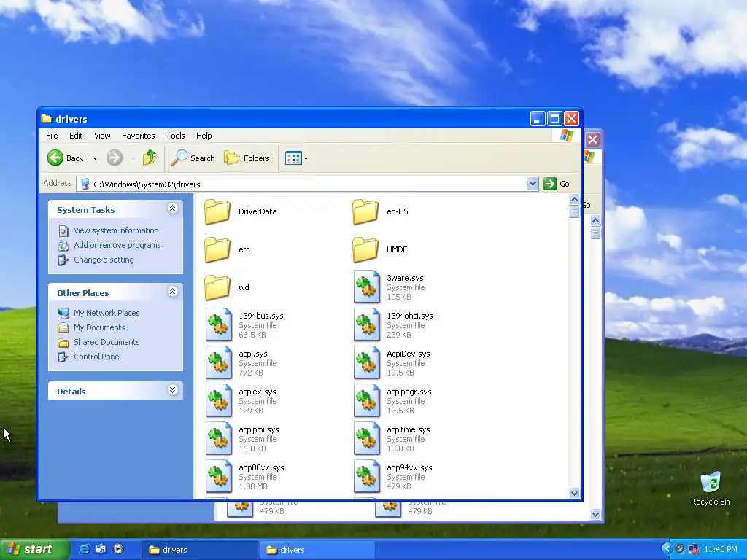The image size is (747, 560).
Task: Toggle the Folders pane button
Action: coord(247,157)
